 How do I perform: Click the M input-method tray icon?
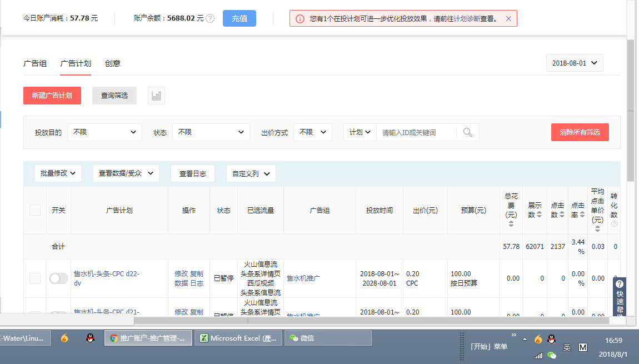(583, 347)
